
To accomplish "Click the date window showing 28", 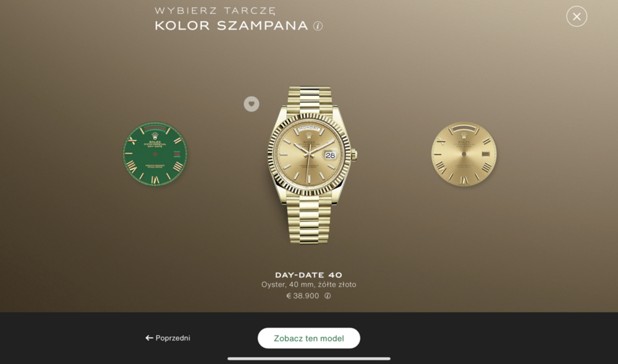I will tap(330, 155).
